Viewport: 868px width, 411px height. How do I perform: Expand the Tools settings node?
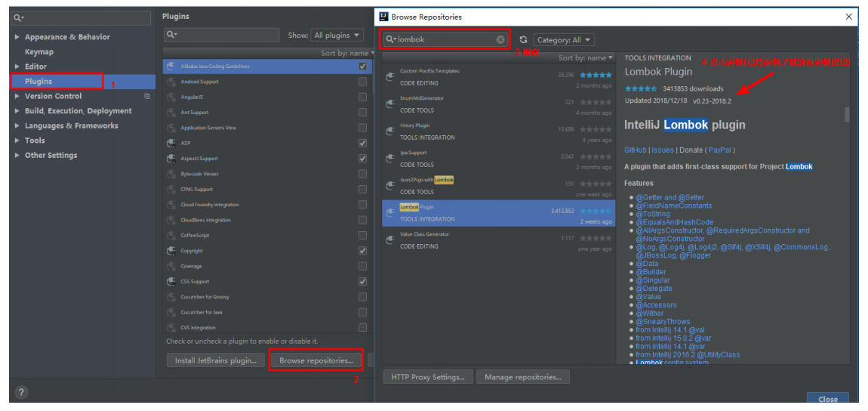[17, 141]
